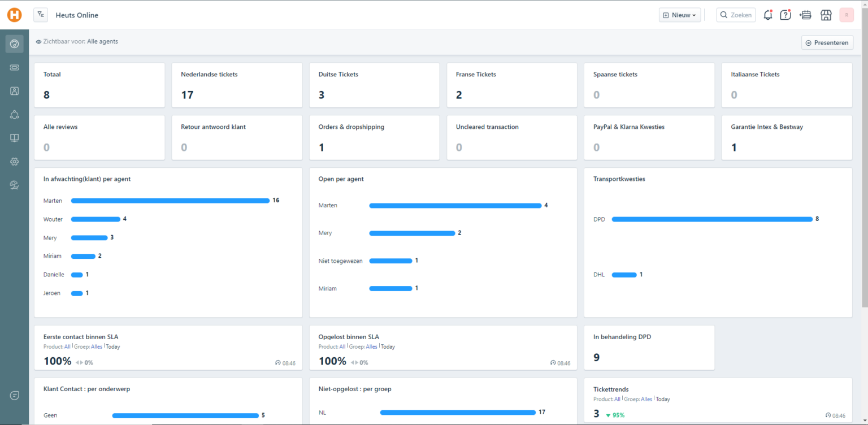
Task: Open the Solutions book icon in sidebar
Action: pyautogui.click(x=15, y=138)
